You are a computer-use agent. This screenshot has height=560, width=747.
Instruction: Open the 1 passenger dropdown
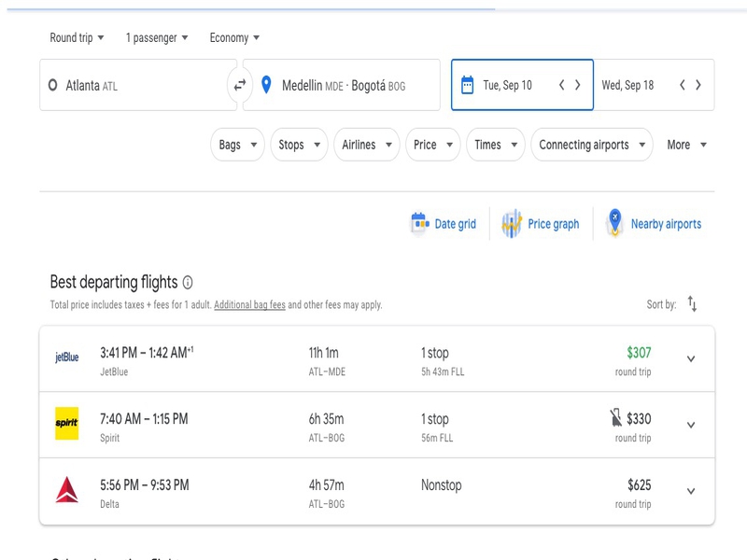pos(157,37)
